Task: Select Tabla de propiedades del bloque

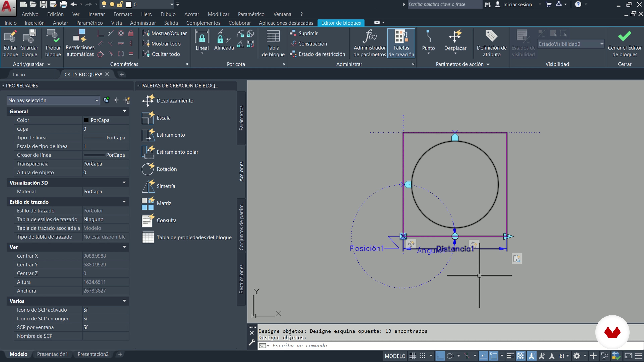Action: coord(187,238)
